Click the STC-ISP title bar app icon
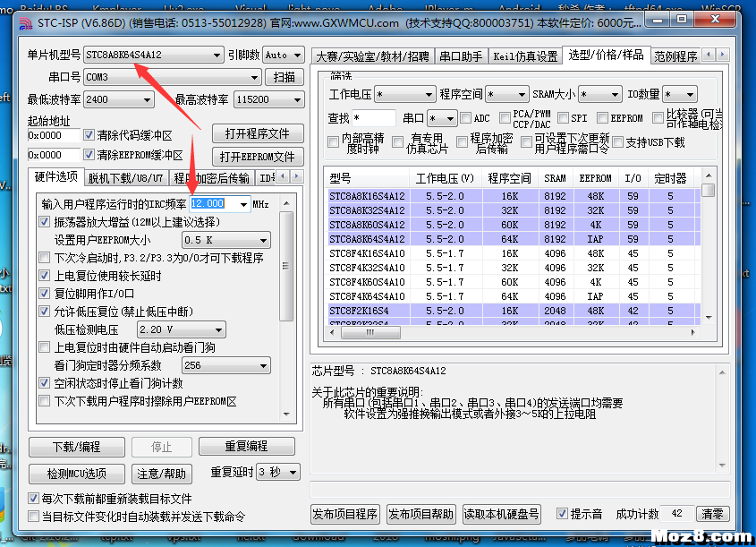The height and width of the screenshot is (547, 756). (x=25, y=23)
